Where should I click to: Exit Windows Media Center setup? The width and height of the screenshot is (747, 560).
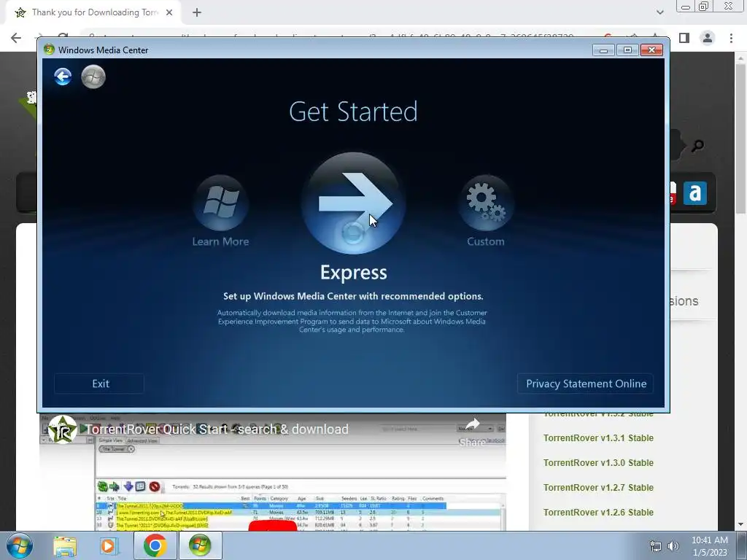pyautogui.click(x=99, y=384)
